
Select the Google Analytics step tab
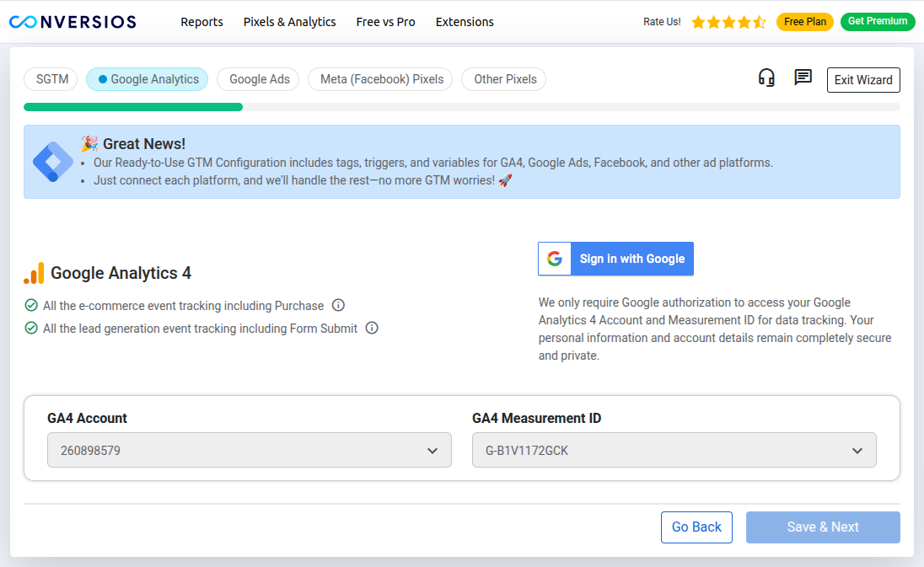(148, 79)
